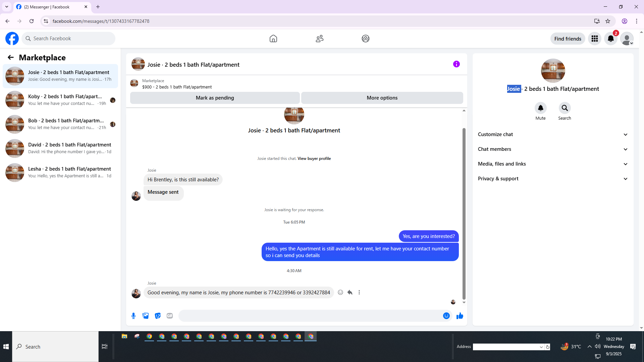Open the Josie conversation in the list
Image resolution: width=644 pixels, height=362 pixels.
point(60,76)
